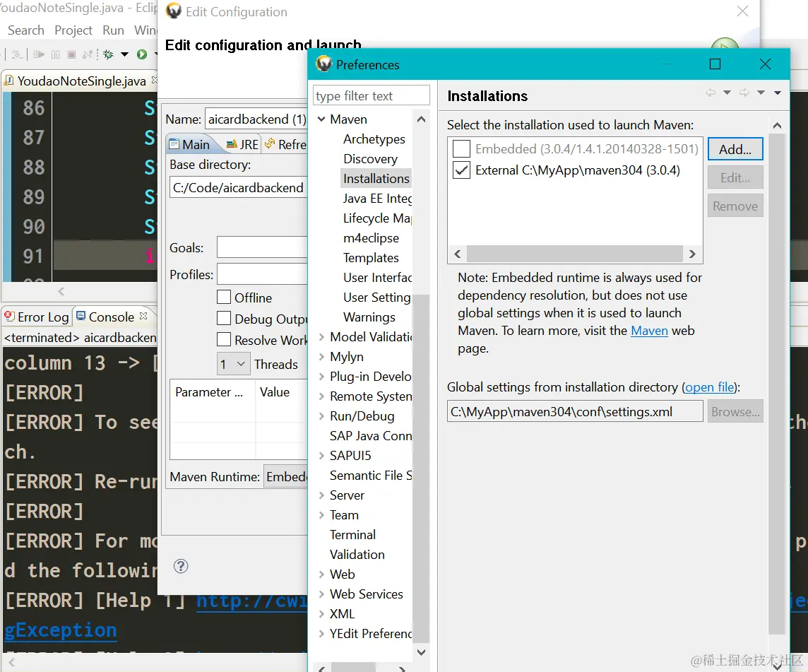Expand the Mylyn node

(x=321, y=356)
